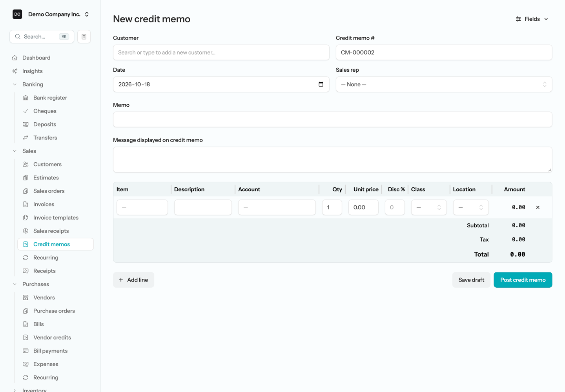The image size is (565, 392).
Task: Click the Dashboard home icon
Action: tap(15, 58)
